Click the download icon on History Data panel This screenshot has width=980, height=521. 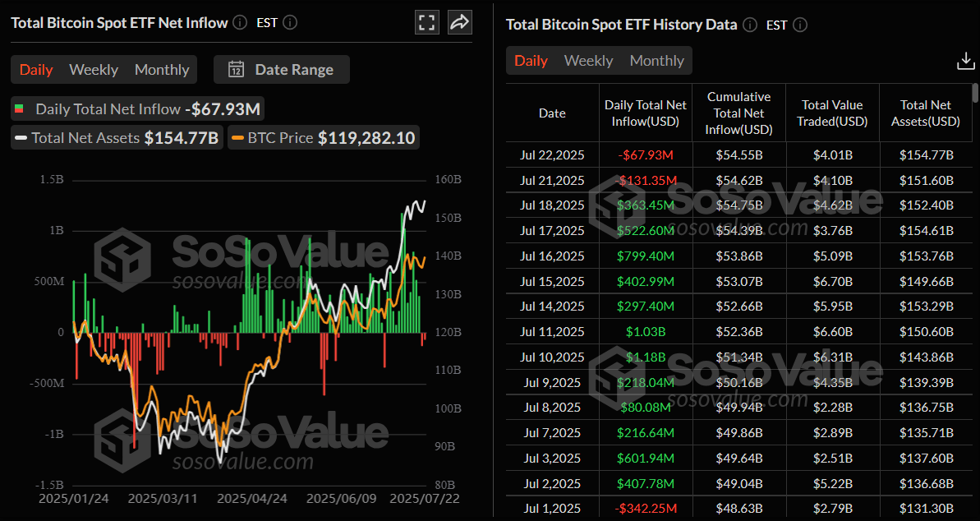click(965, 60)
